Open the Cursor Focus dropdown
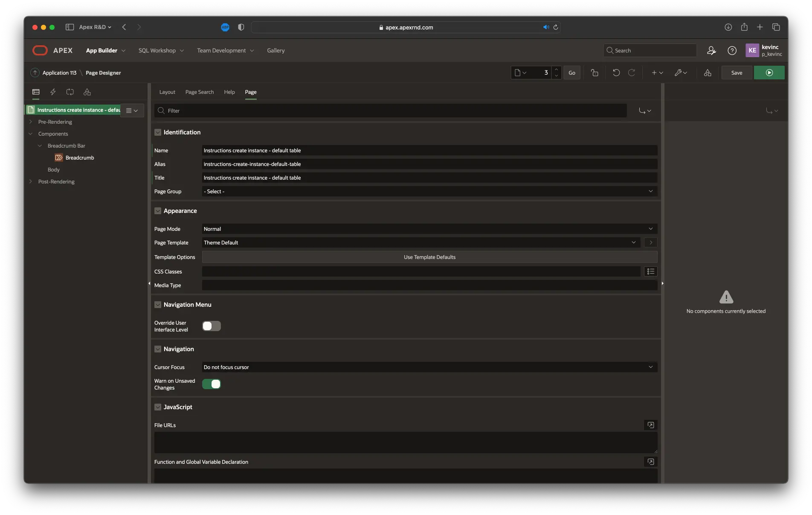 point(429,367)
